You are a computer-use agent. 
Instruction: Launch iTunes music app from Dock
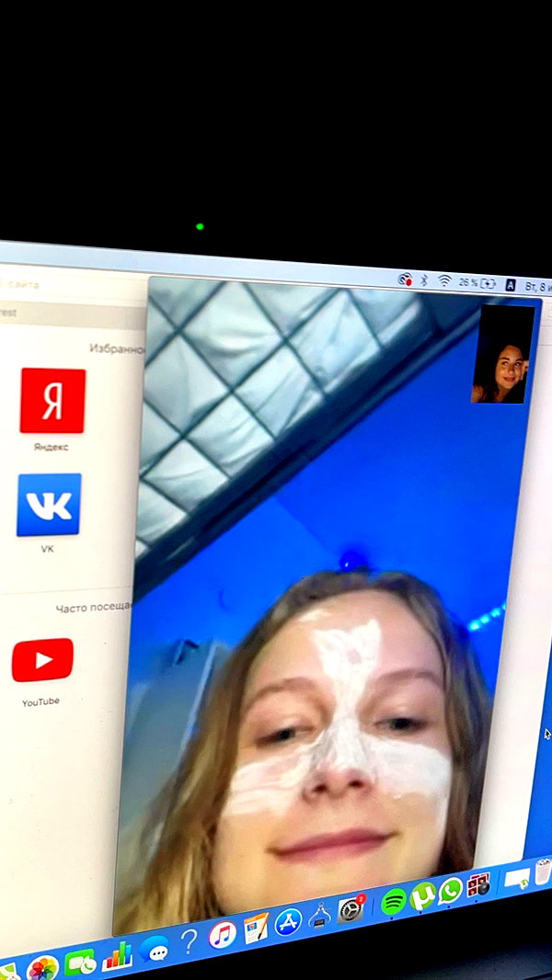click(x=223, y=934)
